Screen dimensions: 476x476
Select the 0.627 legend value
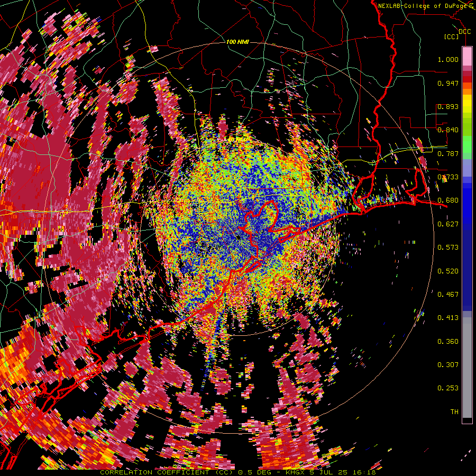(x=448, y=224)
